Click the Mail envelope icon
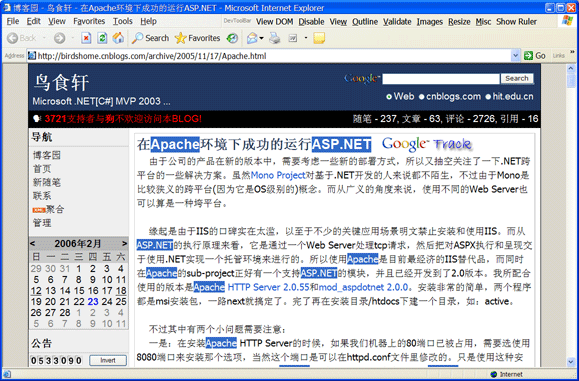 (x=253, y=38)
